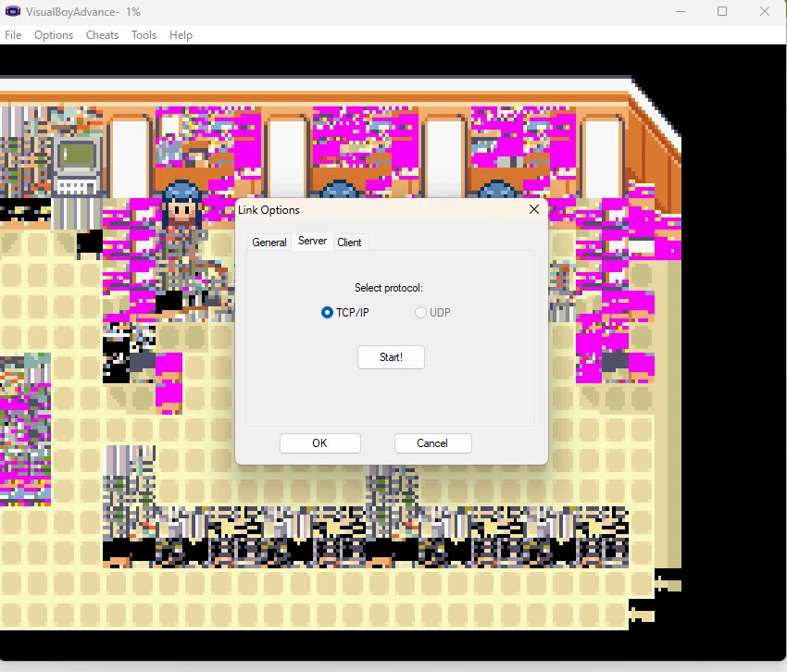Open the Help menu

(x=181, y=34)
